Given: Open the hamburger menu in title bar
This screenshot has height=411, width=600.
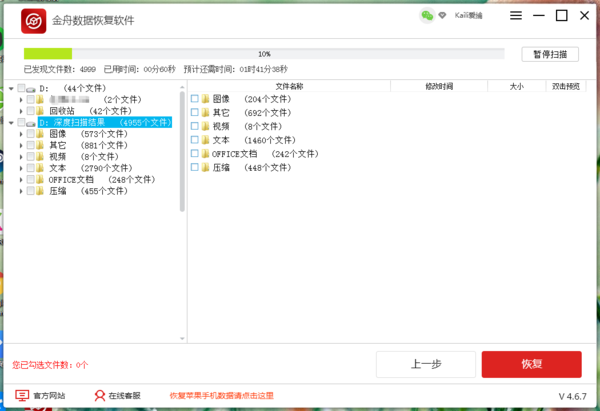Looking at the screenshot, I should coord(515,16).
